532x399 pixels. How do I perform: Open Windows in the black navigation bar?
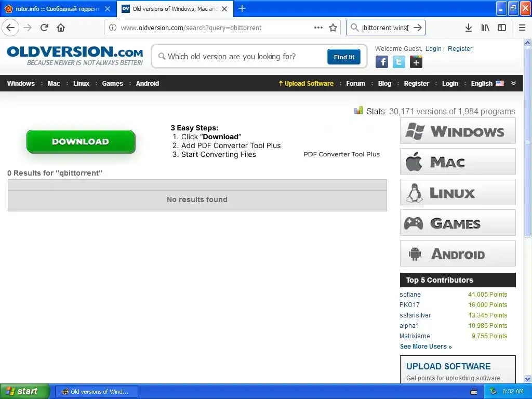click(21, 84)
